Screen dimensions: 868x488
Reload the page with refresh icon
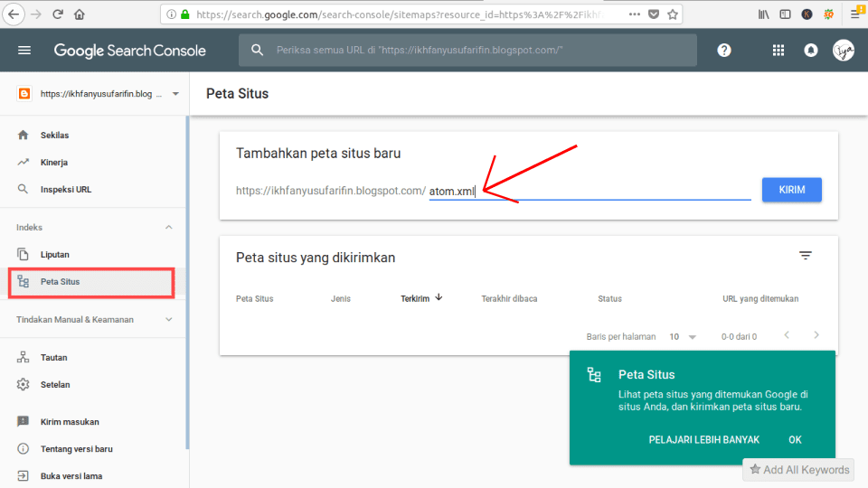tap(58, 14)
